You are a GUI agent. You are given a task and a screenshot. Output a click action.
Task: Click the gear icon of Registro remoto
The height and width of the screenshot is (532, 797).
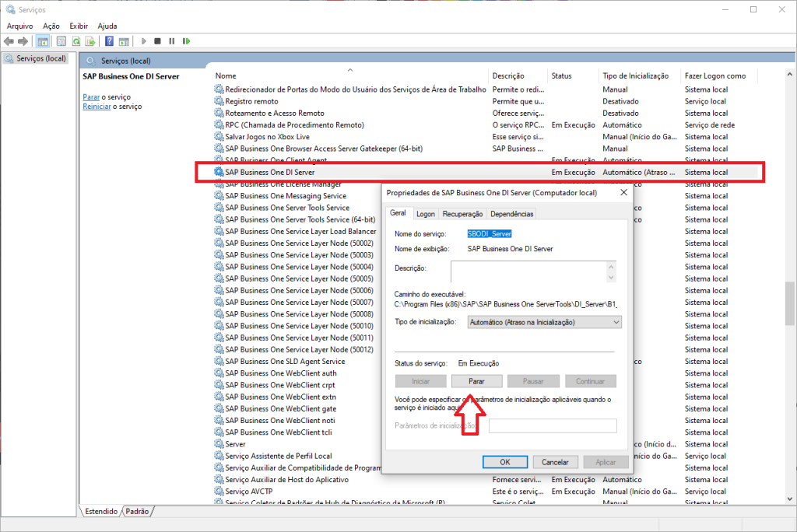pos(219,101)
